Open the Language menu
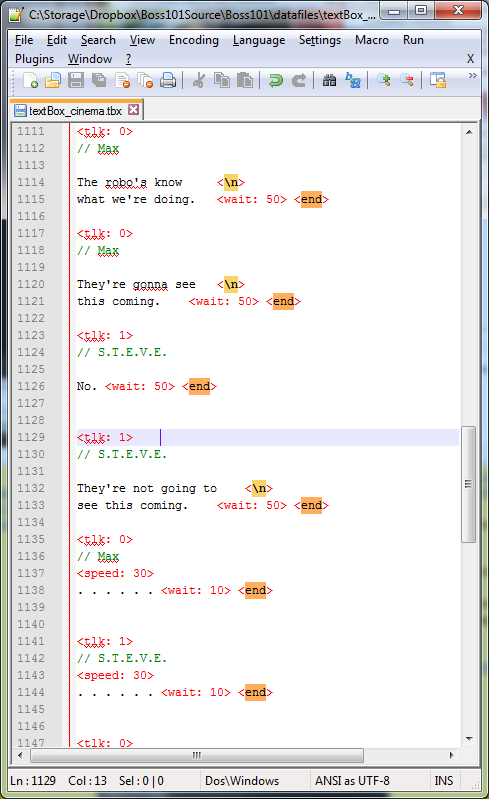Viewport: 489px width, 799px height. (x=259, y=40)
